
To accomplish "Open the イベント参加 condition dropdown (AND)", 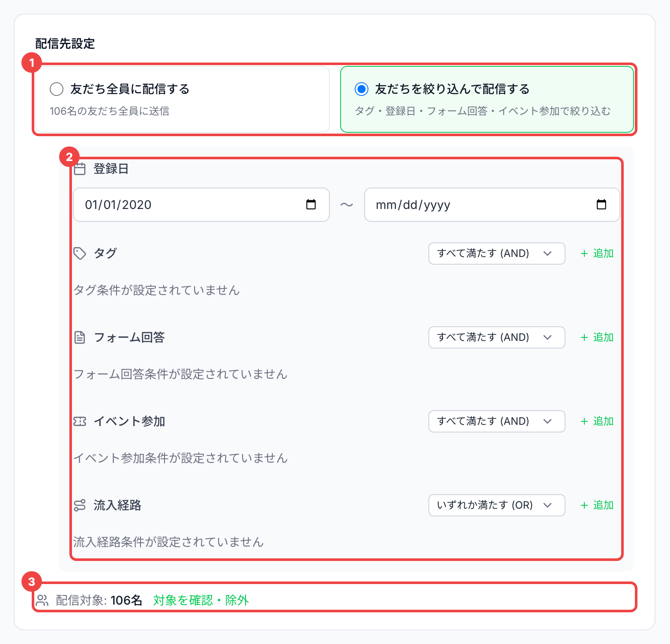I will tap(497, 421).
